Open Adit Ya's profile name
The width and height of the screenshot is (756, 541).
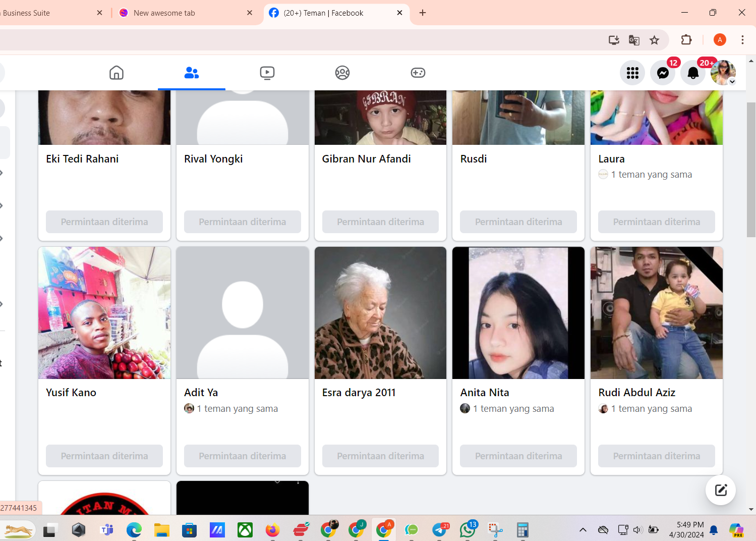pyautogui.click(x=201, y=393)
